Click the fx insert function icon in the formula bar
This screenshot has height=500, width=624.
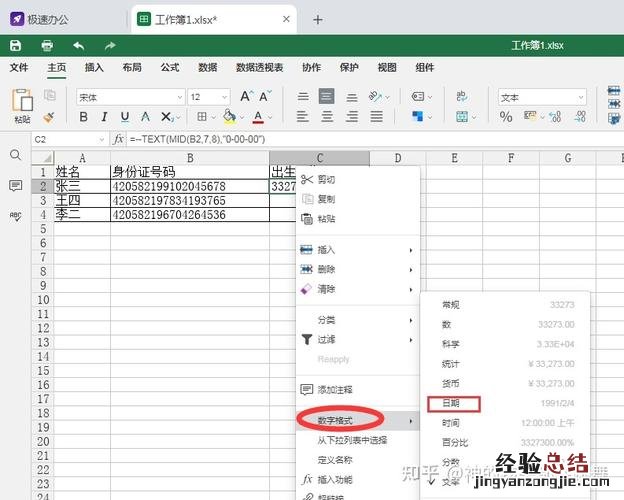[118, 139]
